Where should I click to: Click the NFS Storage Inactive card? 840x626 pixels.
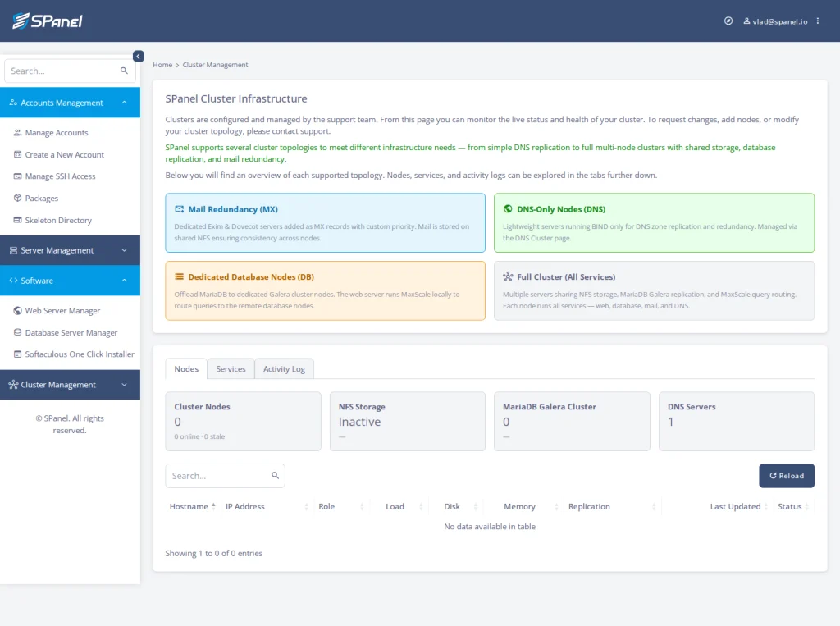(408, 421)
